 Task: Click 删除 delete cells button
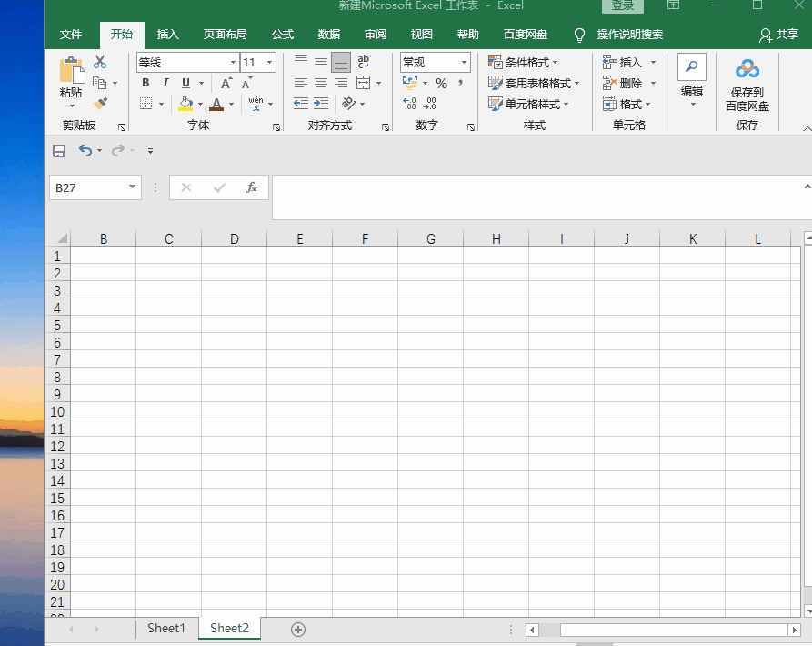623,83
